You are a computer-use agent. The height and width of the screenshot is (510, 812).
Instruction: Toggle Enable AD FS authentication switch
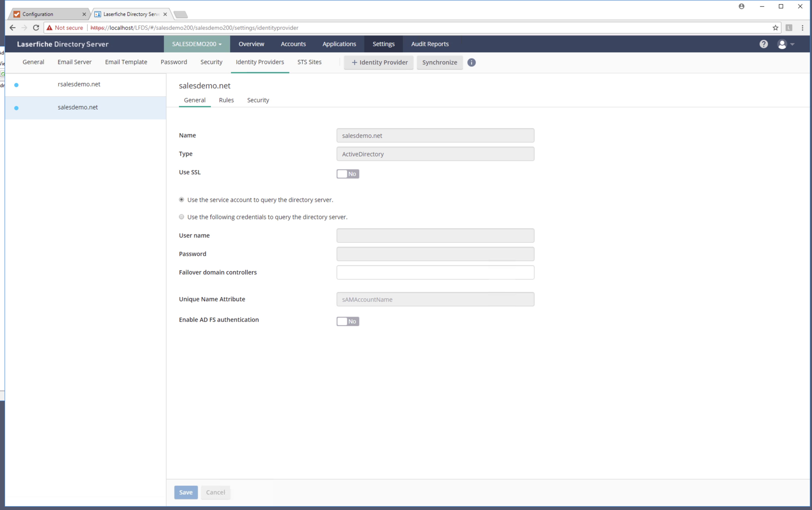[348, 321]
